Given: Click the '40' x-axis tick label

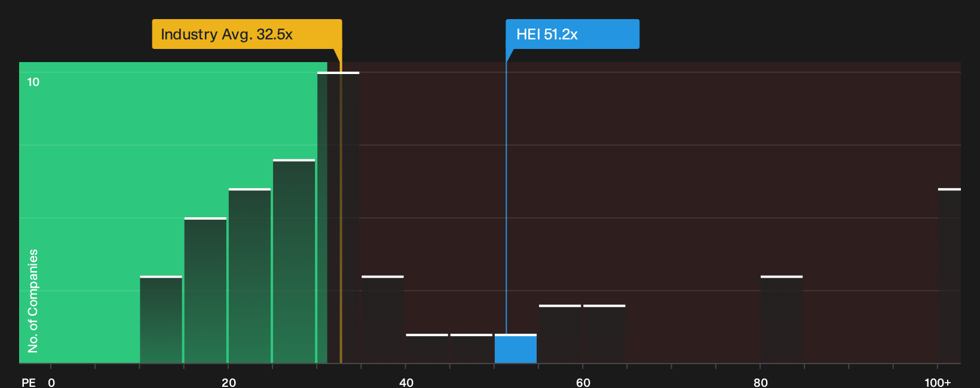Looking at the screenshot, I should coord(406,383).
